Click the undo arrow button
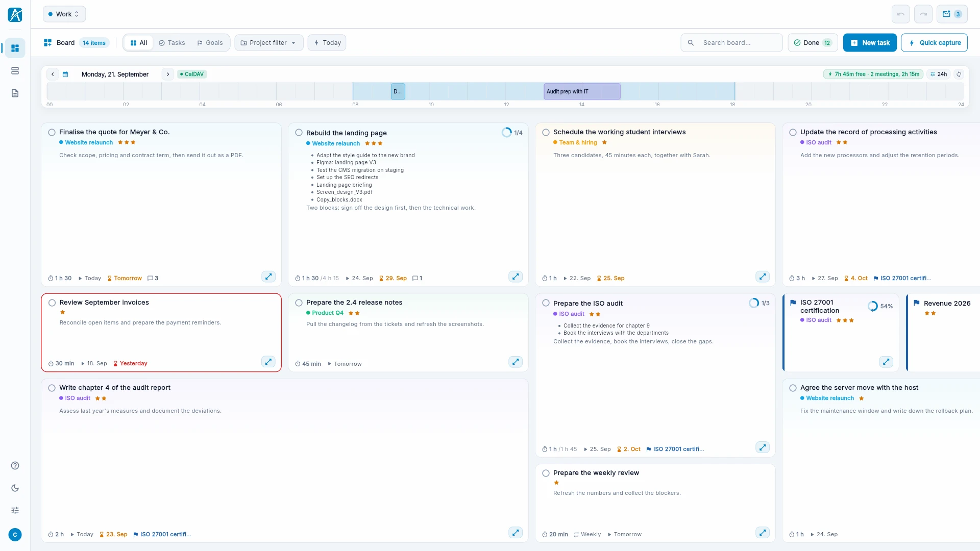Screen dimensions: 980x551 tap(900, 14)
